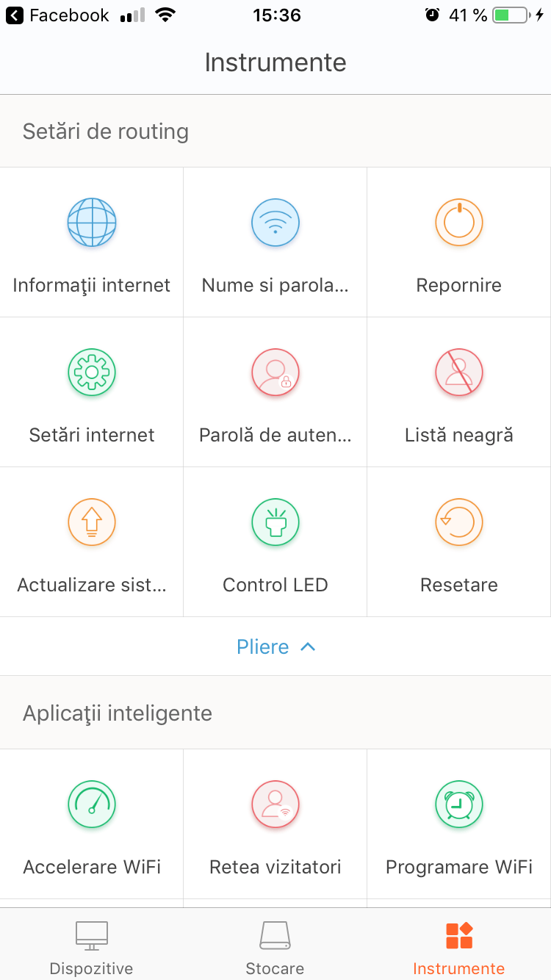
Task: Open Programare WiFi alarm clock icon
Action: coord(459,804)
